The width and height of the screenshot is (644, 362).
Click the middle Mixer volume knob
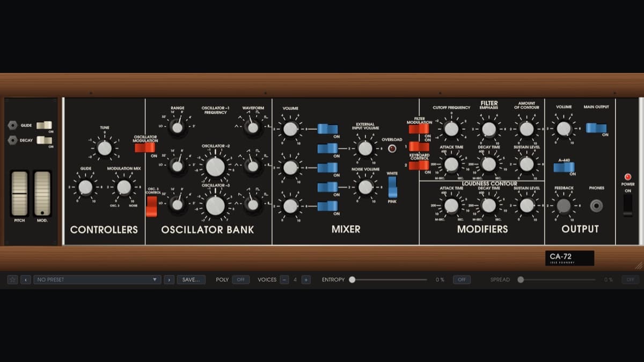(x=290, y=167)
